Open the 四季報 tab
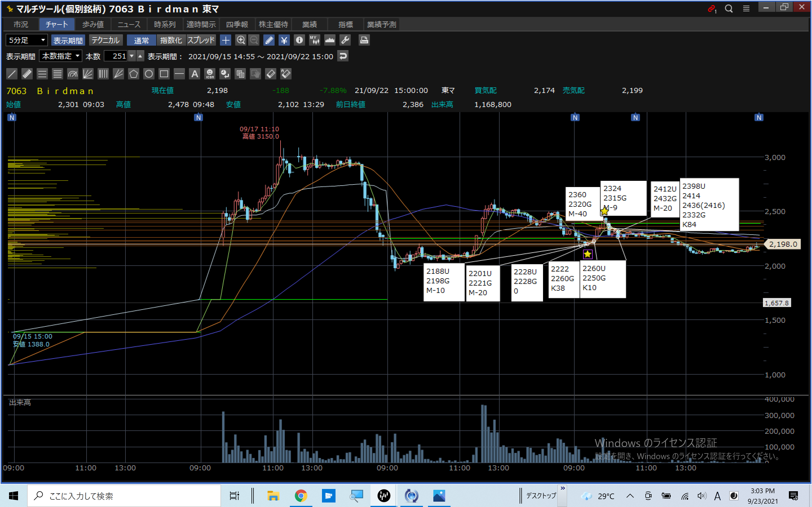This screenshot has height=507, width=812. point(237,25)
